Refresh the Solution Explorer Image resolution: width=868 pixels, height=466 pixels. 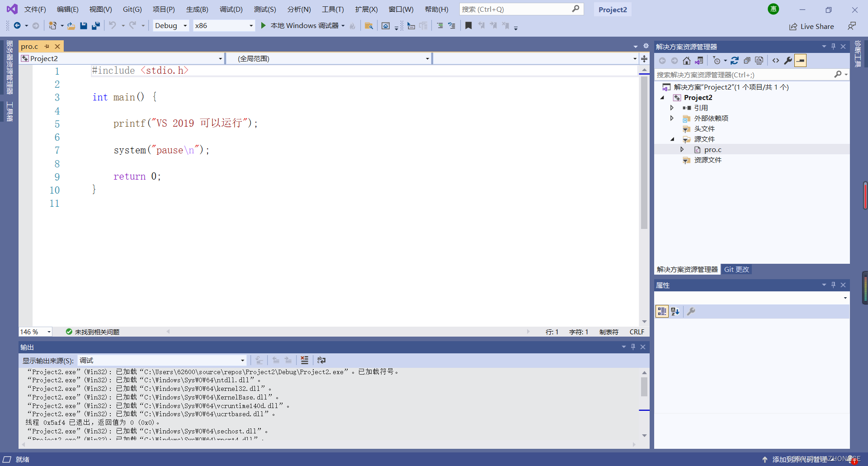coord(735,60)
